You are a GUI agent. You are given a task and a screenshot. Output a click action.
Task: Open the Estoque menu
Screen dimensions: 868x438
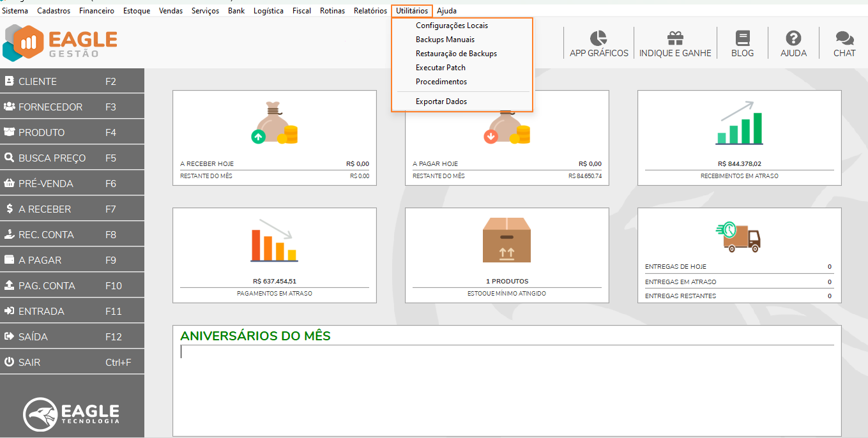[137, 11]
